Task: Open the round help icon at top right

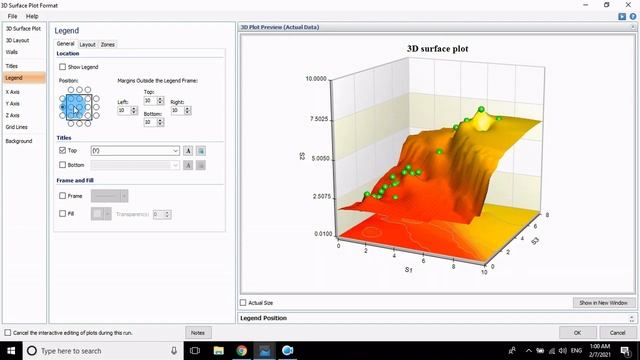Action: tap(633, 16)
